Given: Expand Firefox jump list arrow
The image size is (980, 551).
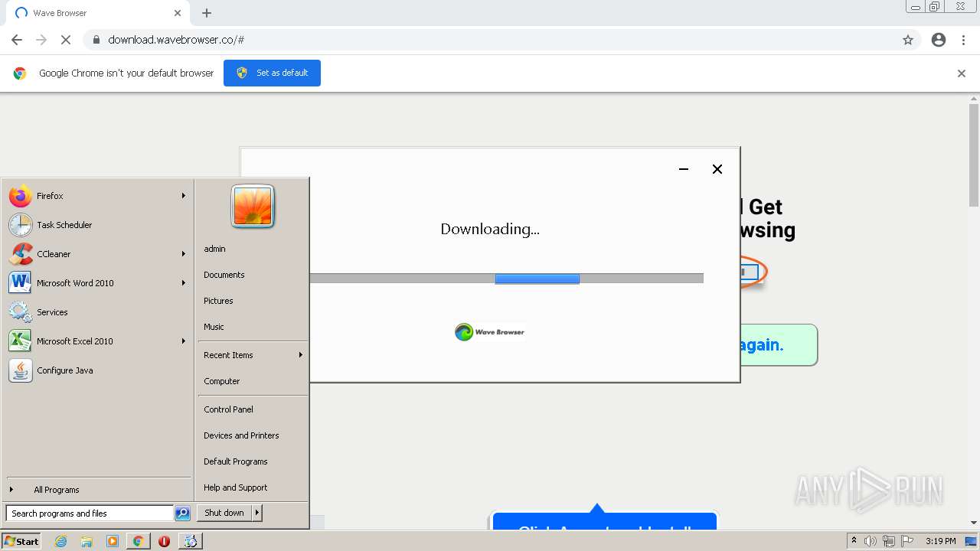Looking at the screenshot, I should pos(184,196).
